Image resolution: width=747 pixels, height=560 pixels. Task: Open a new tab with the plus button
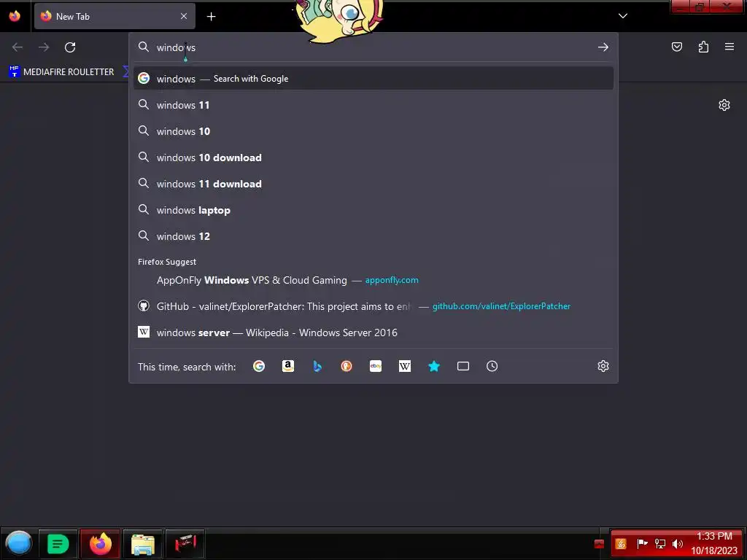pyautogui.click(x=211, y=17)
